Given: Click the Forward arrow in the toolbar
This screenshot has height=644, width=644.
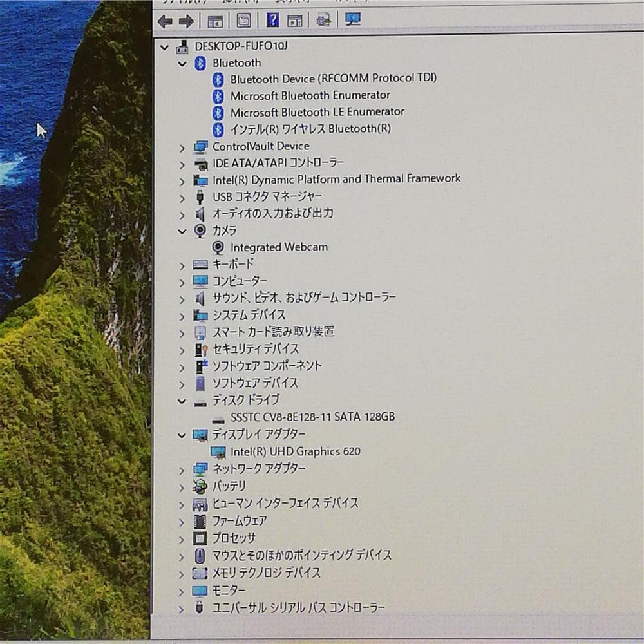Looking at the screenshot, I should click(186, 21).
